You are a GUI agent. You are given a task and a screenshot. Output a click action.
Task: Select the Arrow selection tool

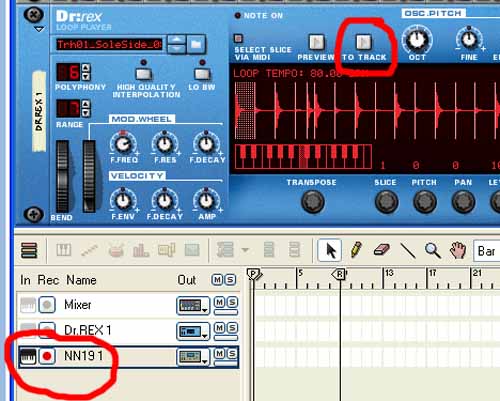pos(330,250)
